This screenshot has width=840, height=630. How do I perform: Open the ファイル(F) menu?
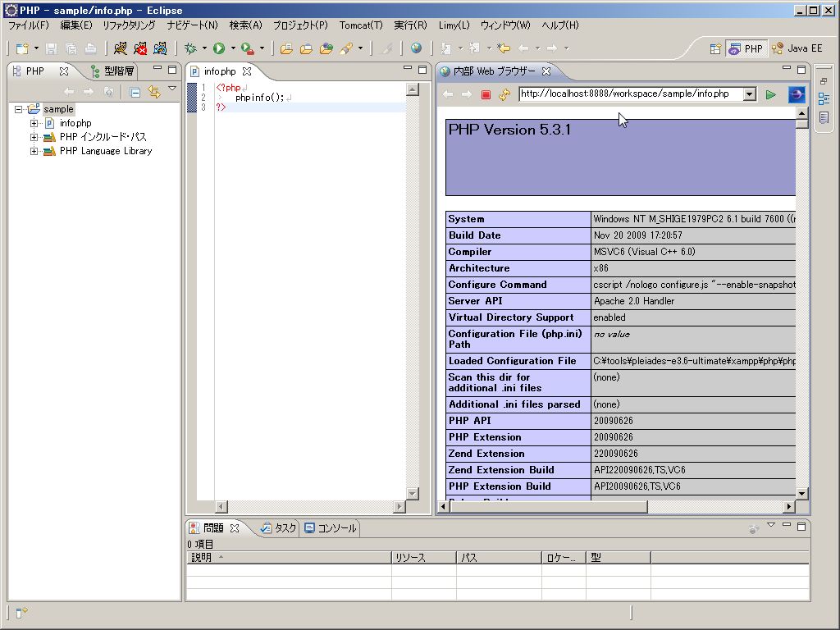click(29, 25)
